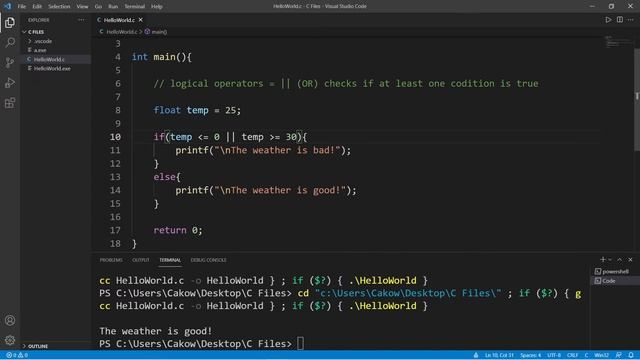The width and height of the screenshot is (640, 360).
Task: Click HelloWorld.c in the breadcrumb
Action: (x=122, y=32)
